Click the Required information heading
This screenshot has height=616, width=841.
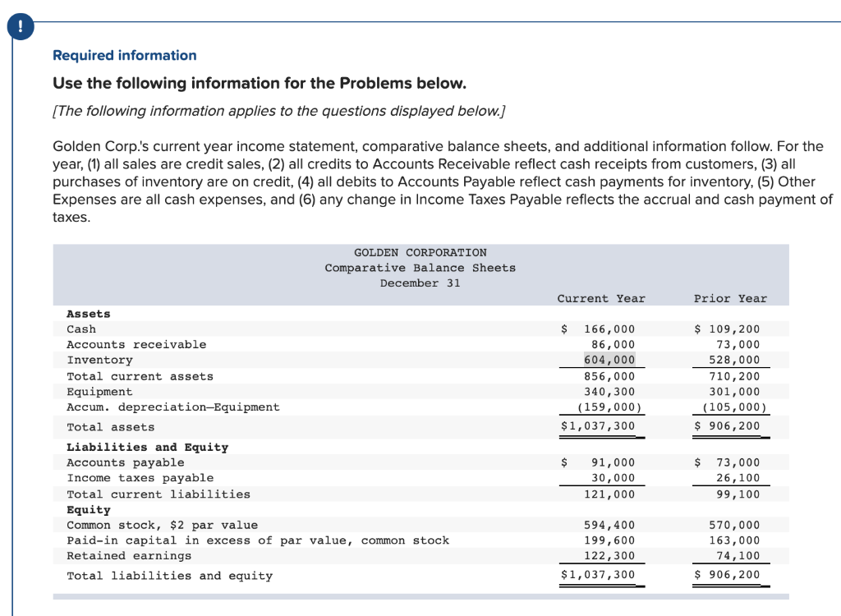click(123, 55)
